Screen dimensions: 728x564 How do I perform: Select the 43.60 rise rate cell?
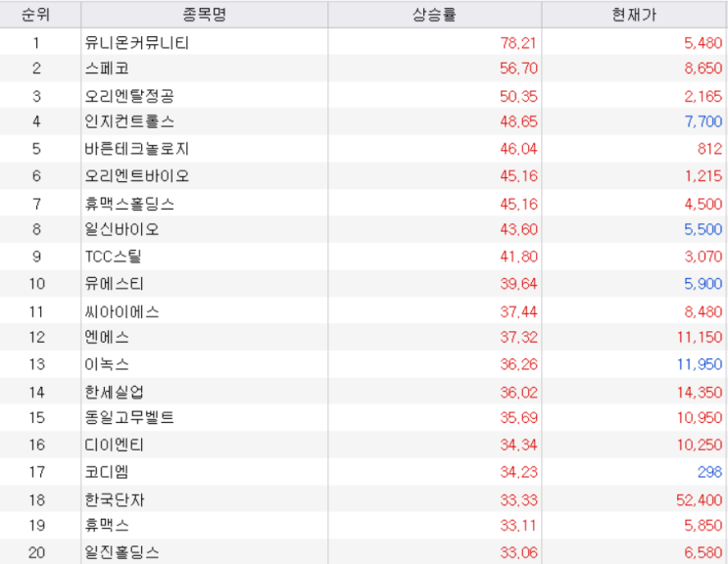point(518,229)
